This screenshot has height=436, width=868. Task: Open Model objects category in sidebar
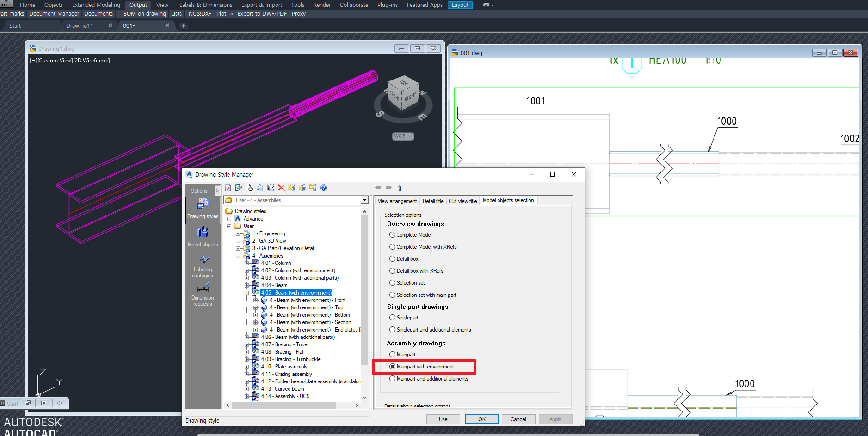pos(203,237)
